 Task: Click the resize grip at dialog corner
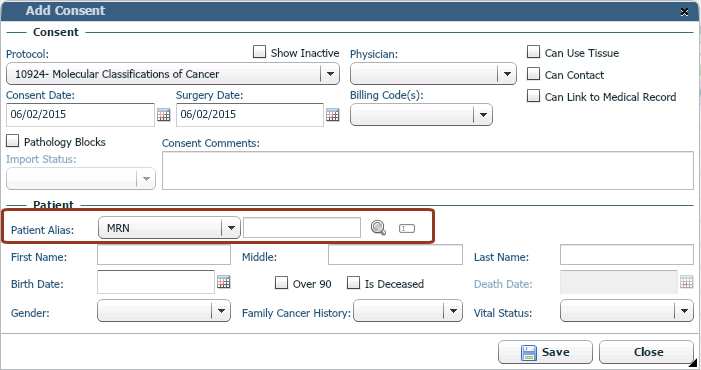pyautogui.click(x=693, y=363)
